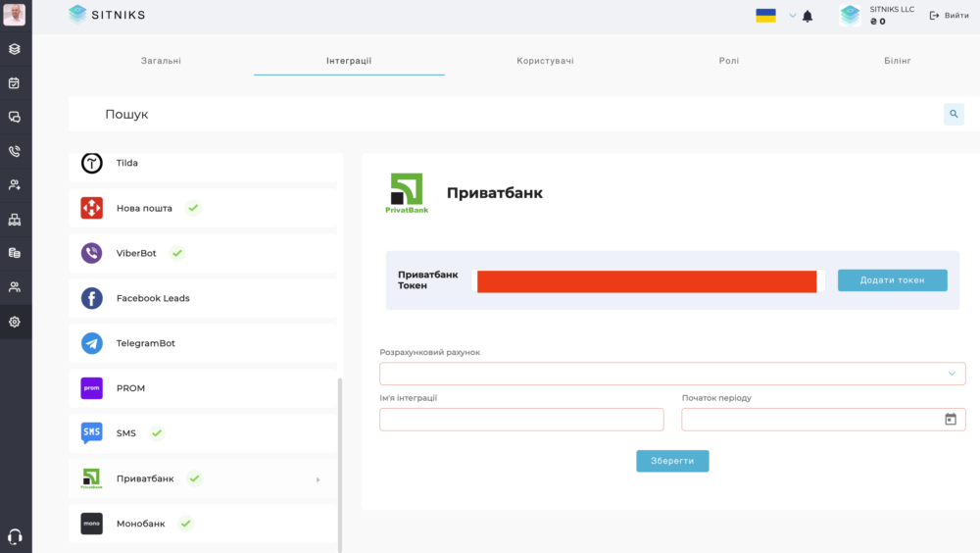Image resolution: width=980 pixels, height=553 pixels.
Task: Open the layers icon in the left sidebar
Action: pyautogui.click(x=15, y=49)
